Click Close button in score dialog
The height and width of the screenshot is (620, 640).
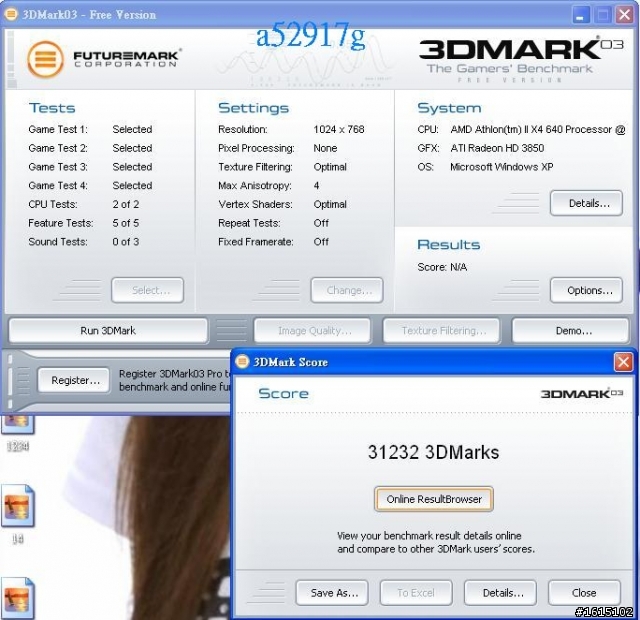(584, 593)
